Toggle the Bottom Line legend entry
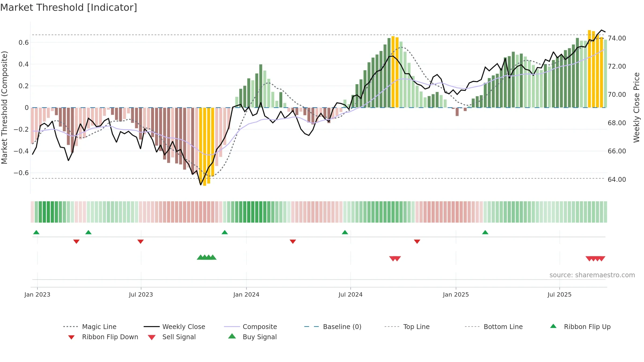Image resolution: width=644 pixels, height=362 pixels. click(494, 327)
